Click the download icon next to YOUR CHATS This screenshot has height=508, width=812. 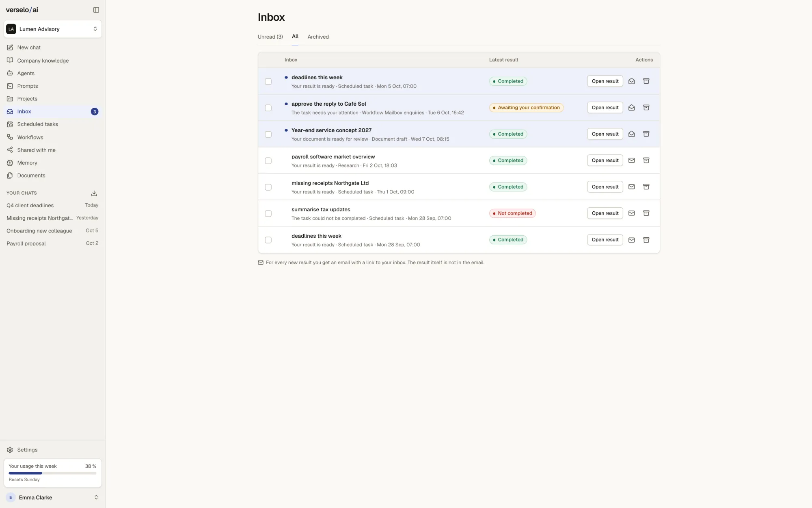pos(94,193)
